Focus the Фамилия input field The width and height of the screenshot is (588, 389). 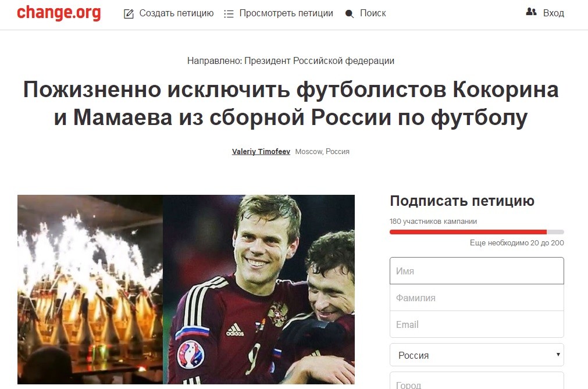click(477, 298)
